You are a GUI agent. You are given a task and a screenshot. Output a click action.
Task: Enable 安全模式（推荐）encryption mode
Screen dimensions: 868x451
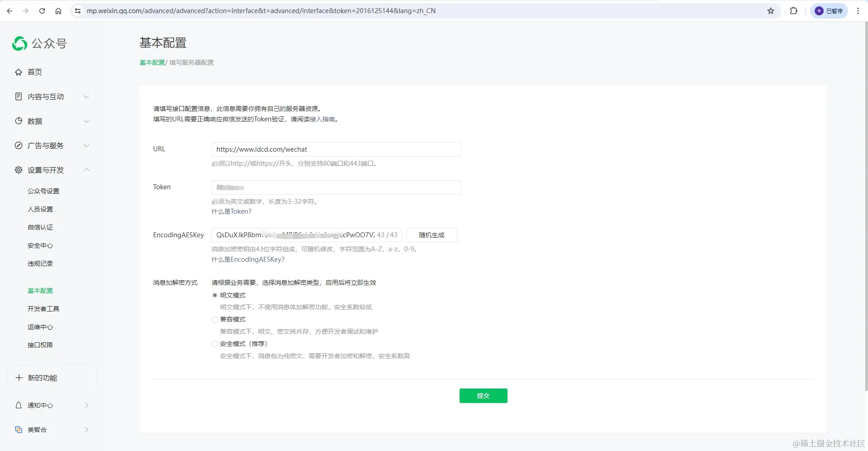point(214,344)
